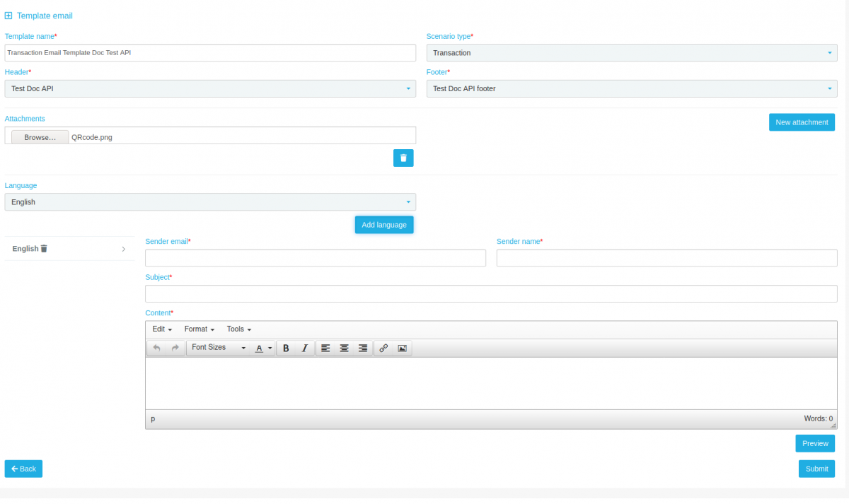849x504 pixels.
Task: Grab the editor resize handle corner
Action: pyautogui.click(x=833, y=425)
